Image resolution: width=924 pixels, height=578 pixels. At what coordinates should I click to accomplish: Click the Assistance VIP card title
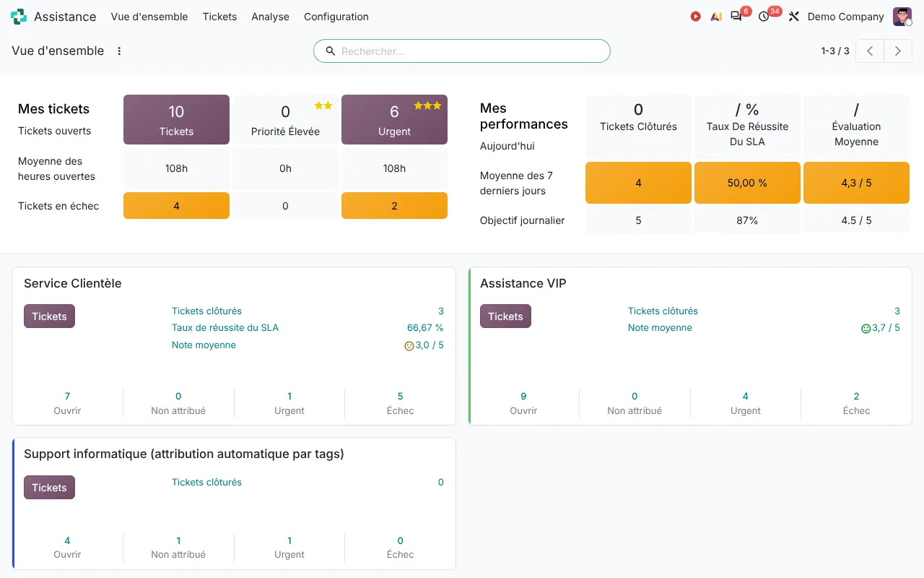click(x=523, y=283)
